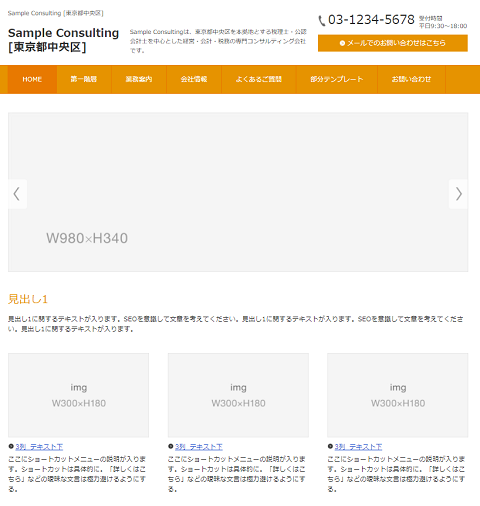
Task: Open the first 3列 テキスト下 link
Action: click(x=39, y=447)
